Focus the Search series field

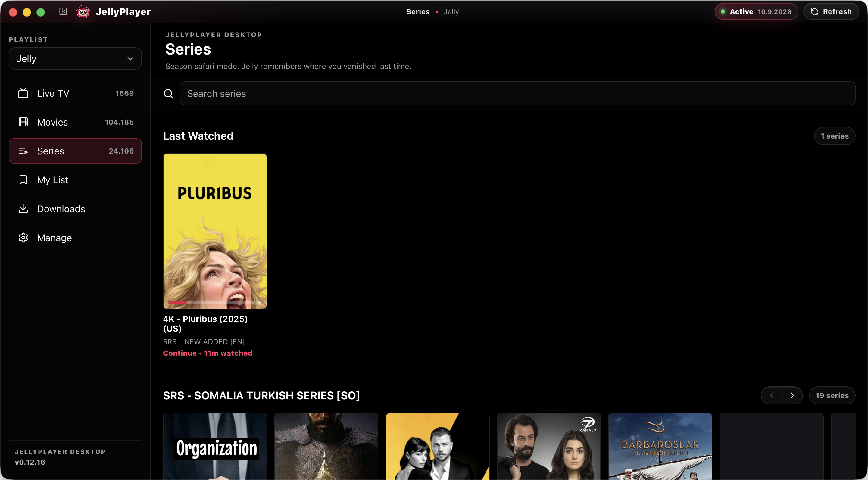pyautogui.click(x=517, y=94)
